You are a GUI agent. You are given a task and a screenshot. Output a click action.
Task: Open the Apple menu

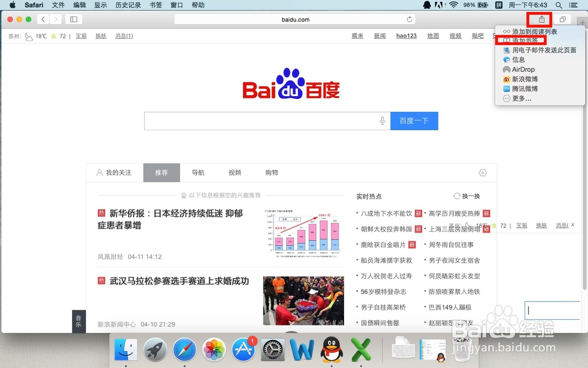click(12, 5)
